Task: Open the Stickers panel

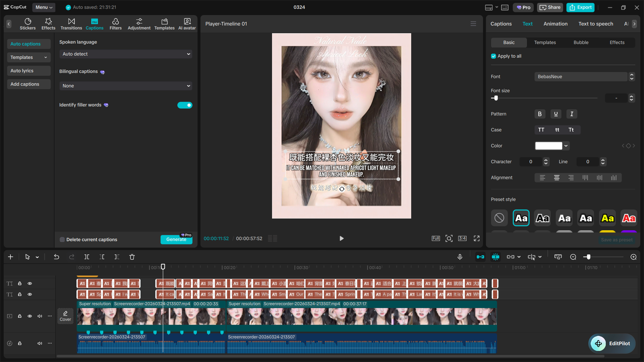Action: tap(27, 24)
